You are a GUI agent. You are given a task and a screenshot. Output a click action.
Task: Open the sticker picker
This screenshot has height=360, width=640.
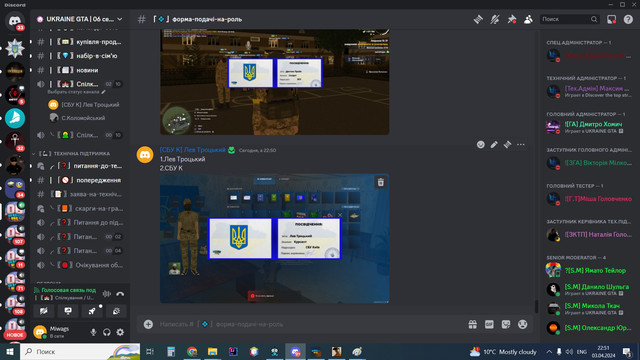[506, 324]
